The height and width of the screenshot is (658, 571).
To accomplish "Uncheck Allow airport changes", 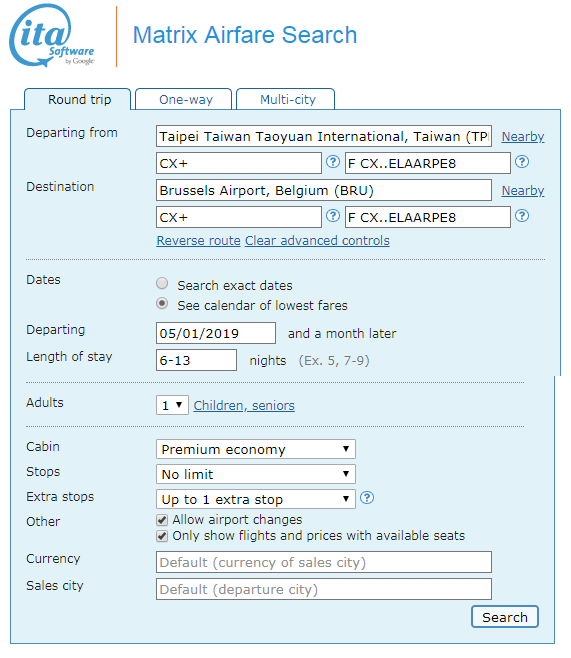I will [162, 520].
